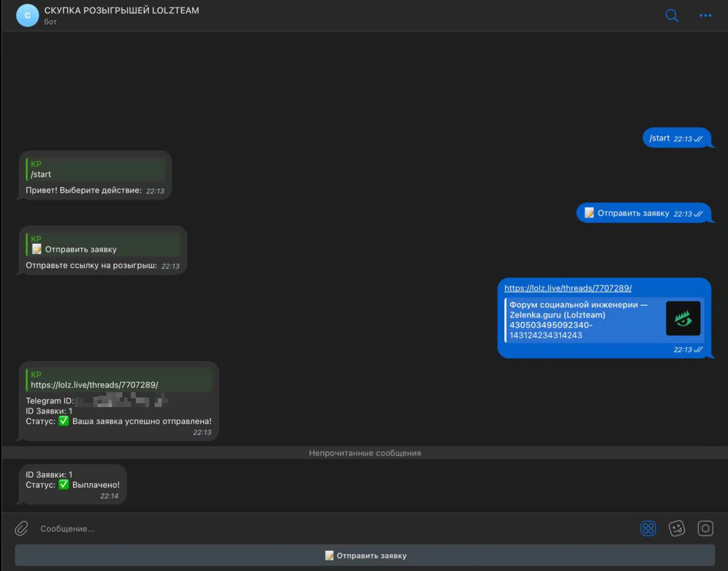The image size is (728, 571).
Task: Open the three-dots more options menu
Action: click(705, 16)
